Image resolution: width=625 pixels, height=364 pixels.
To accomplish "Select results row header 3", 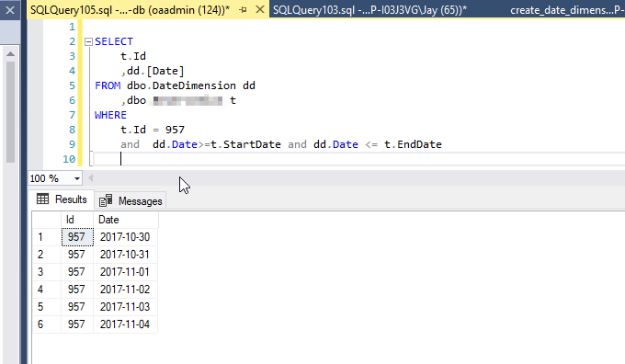I will 47,272.
